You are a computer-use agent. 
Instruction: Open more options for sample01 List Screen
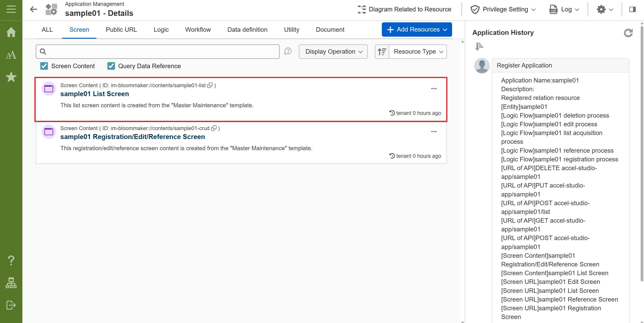434,89
